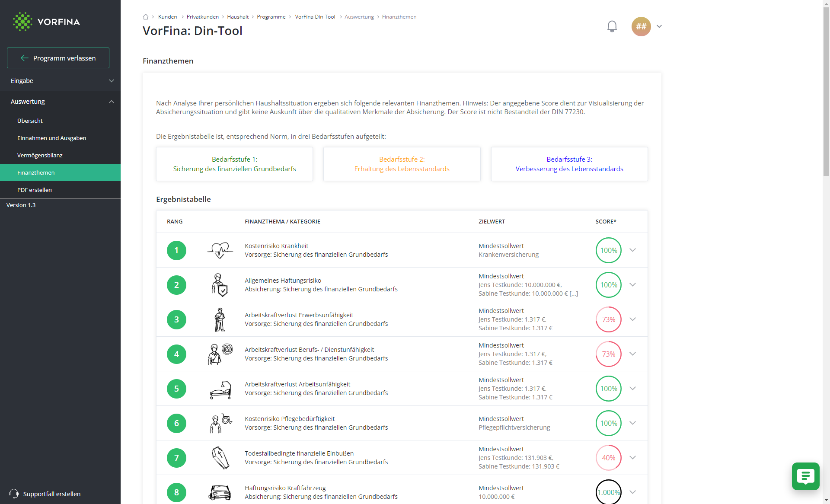Click the VorFina logo
Image resolution: width=830 pixels, height=504 pixels.
pos(46,22)
